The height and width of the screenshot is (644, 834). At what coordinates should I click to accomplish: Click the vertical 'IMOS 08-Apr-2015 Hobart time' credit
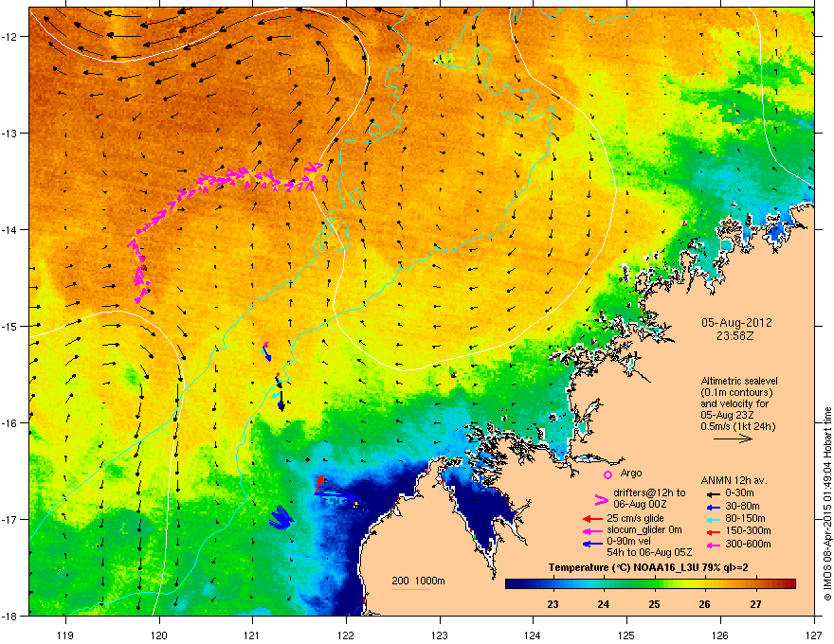tap(827, 504)
